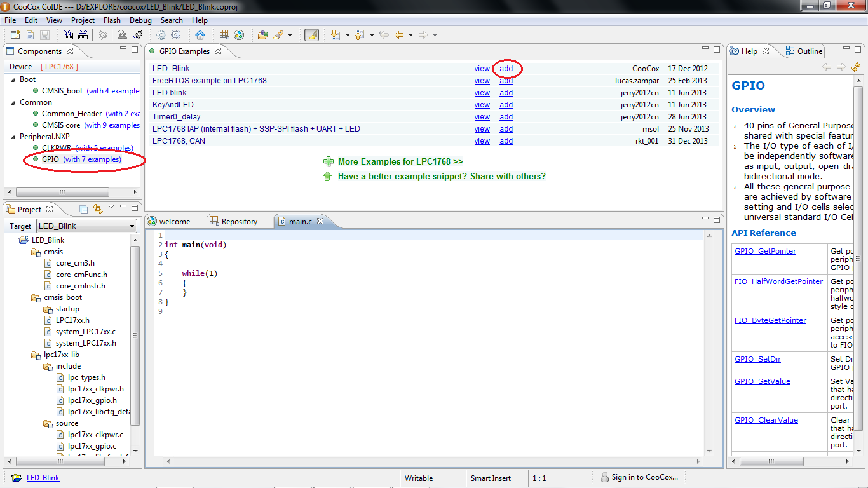This screenshot has height=488, width=868.
Task: Click LPC1768 device label in Components
Action: point(59,67)
